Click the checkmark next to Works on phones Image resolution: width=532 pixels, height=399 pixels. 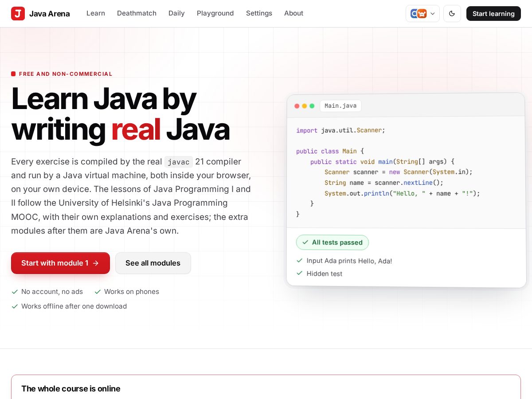tap(98, 292)
